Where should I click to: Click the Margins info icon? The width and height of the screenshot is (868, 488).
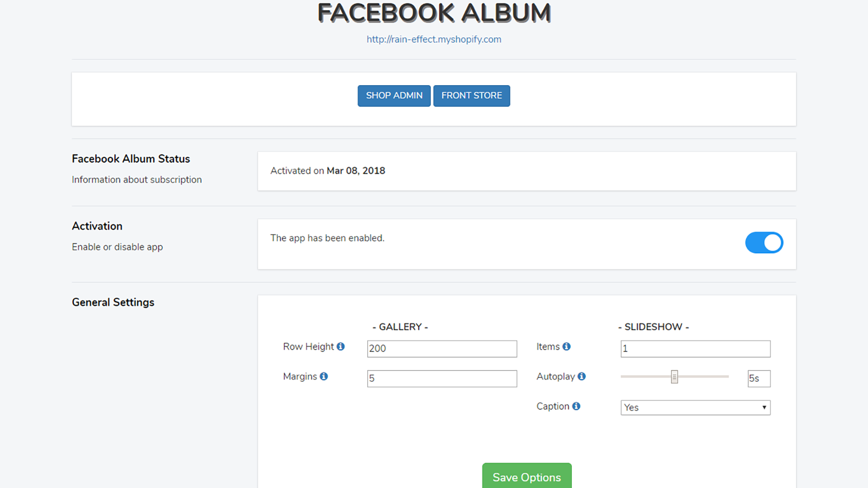coord(324,376)
